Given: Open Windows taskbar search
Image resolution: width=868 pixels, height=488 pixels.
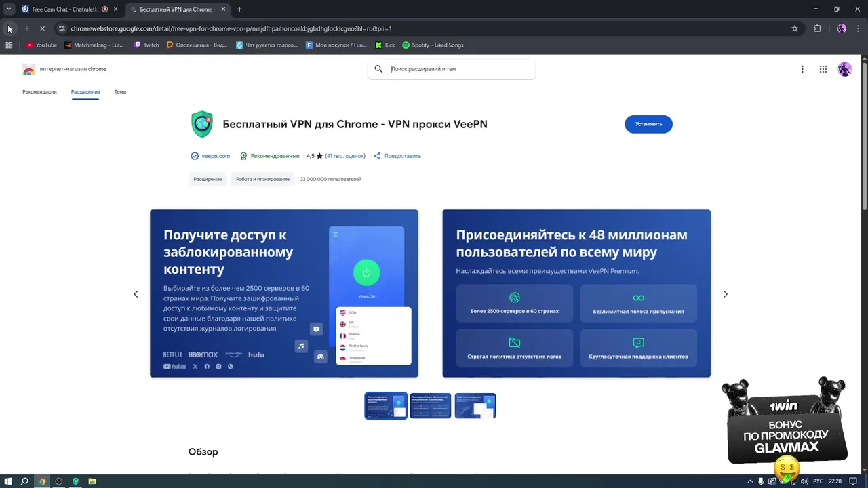Looking at the screenshot, I should coord(24,481).
